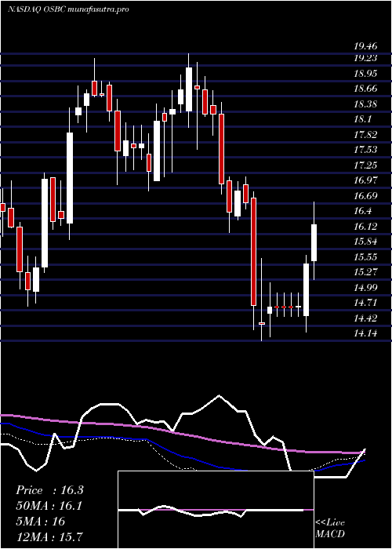Click the 14.99 price axis label
The width and height of the screenshot is (392, 549).
pos(365,288)
